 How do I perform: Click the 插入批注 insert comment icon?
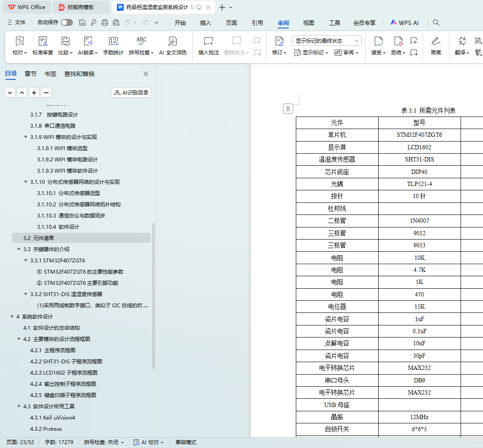click(209, 42)
